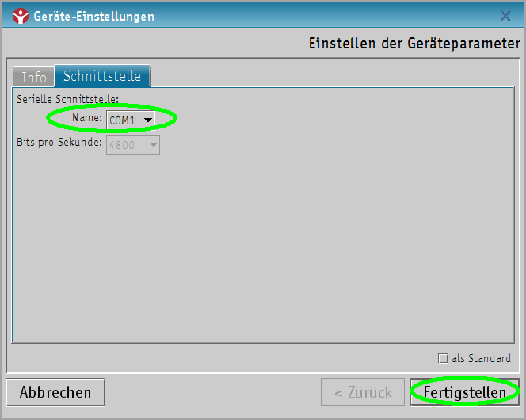Click the Geräte-Einstellungen title bar text

tap(94, 17)
